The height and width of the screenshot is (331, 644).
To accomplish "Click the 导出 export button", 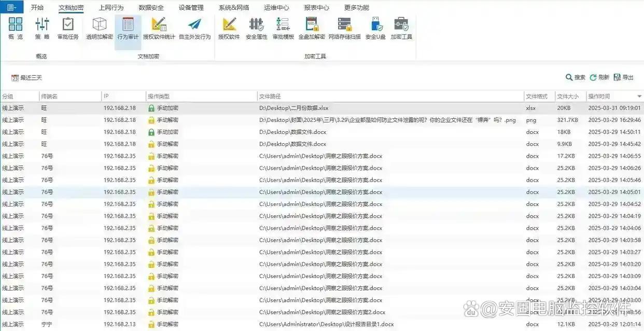I will coord(624,77).
